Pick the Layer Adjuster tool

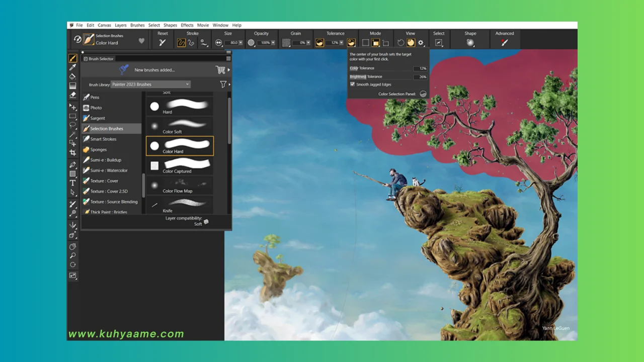[72, 107]
